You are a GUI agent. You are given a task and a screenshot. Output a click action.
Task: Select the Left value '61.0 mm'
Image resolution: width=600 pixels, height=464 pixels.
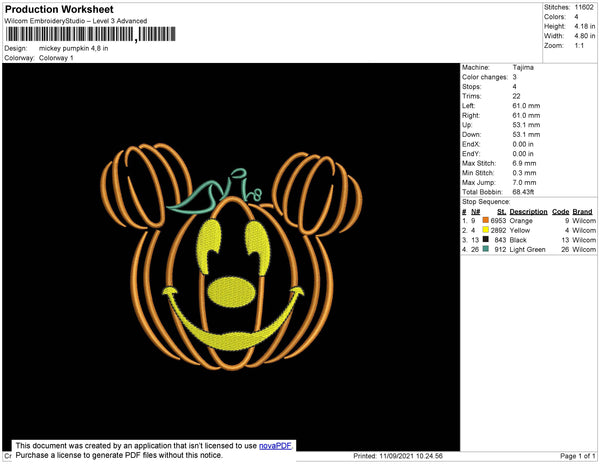click(526, 106)
